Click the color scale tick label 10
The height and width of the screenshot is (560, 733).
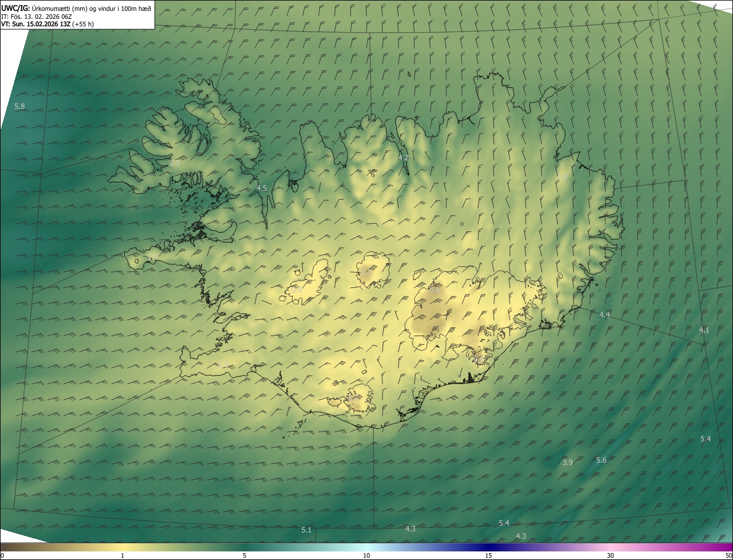[x=366, y=556]
